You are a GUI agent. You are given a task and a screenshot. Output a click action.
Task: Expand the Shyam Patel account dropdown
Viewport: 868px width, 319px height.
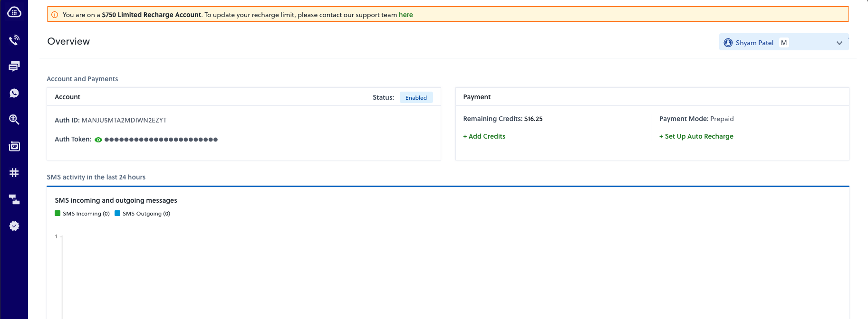(x=784, y=42)
